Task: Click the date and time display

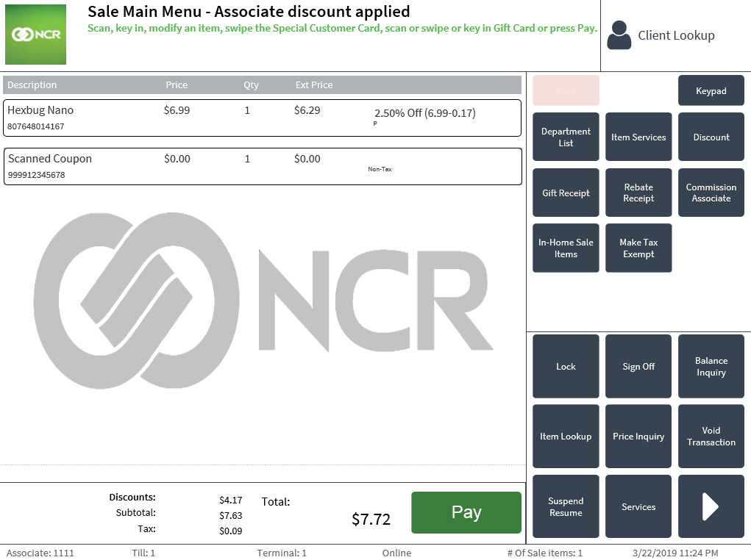Action: pyautogui.click(x=675, y=553)
